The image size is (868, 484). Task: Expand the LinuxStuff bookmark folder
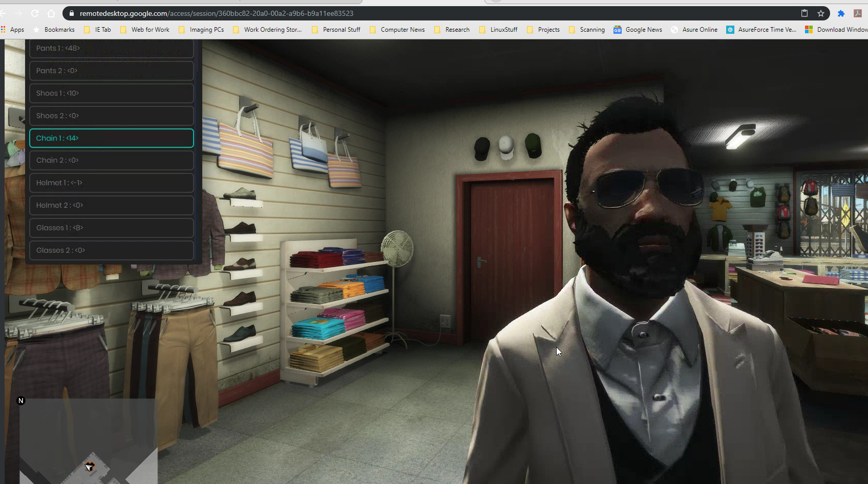tap(498, 30)
